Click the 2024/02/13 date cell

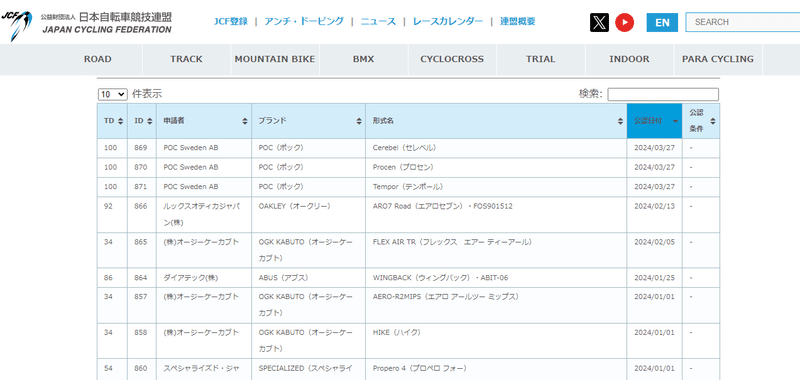[x=655, y=215]
